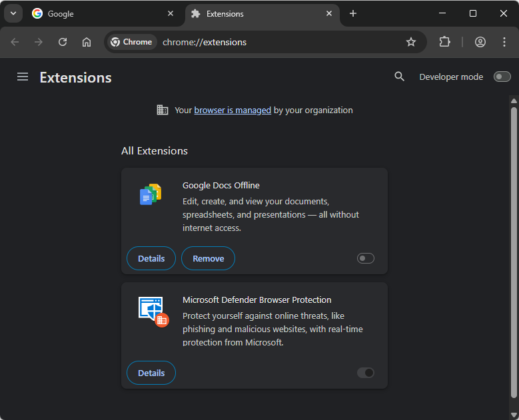
Task: Click the Microsoft Defender Browser Protection icon
Action: point(154,312)
